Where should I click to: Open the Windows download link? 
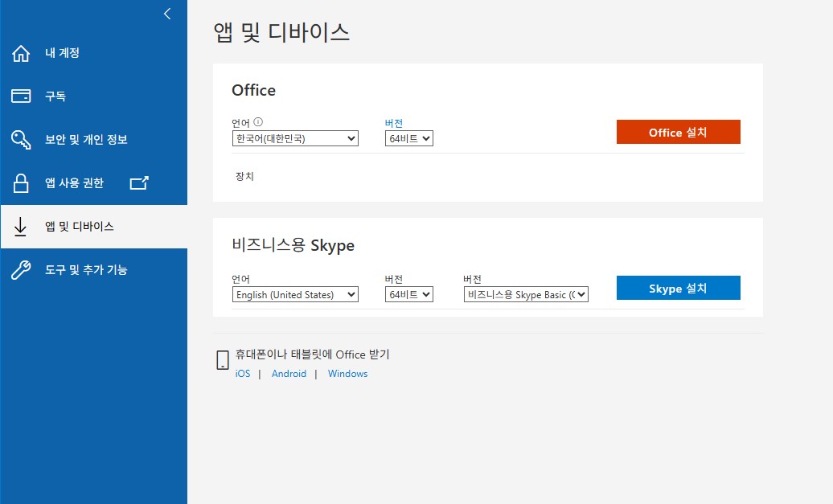click(348, 374)
